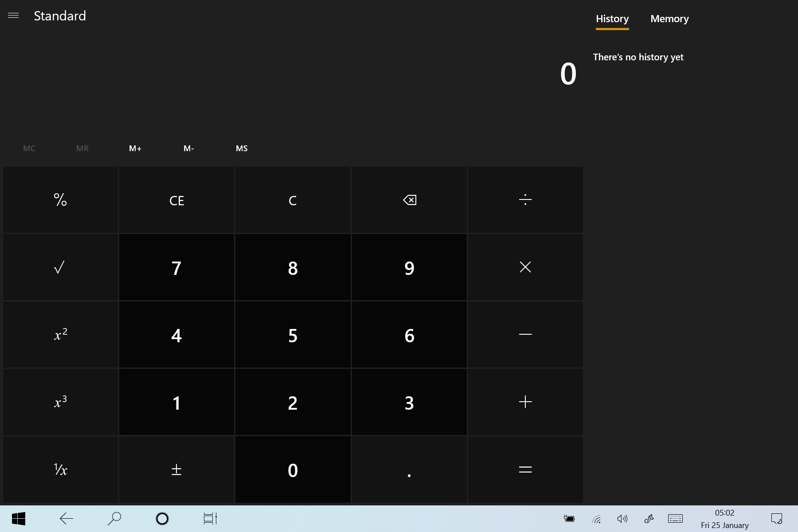Screen dimensions: 798x532
Task: Open Task View from the taskbar
Action: tap(210, 518)
